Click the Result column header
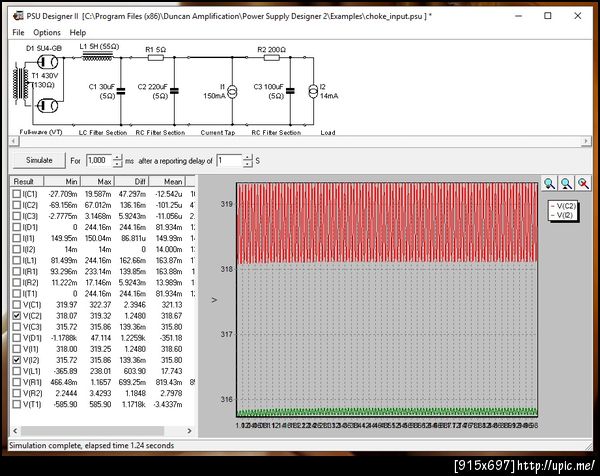This screenshot has height=476, width=600. [27, 181]
